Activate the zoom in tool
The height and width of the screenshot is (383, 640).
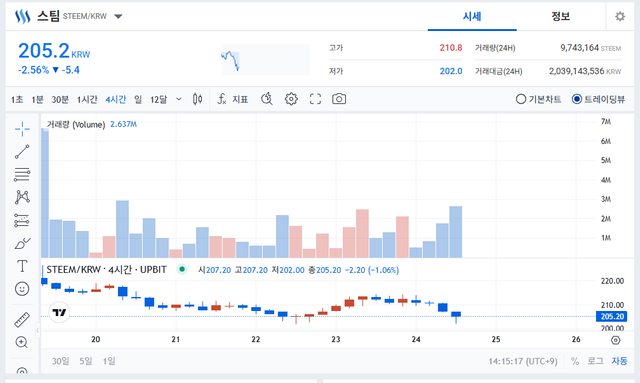coord(22,342)
